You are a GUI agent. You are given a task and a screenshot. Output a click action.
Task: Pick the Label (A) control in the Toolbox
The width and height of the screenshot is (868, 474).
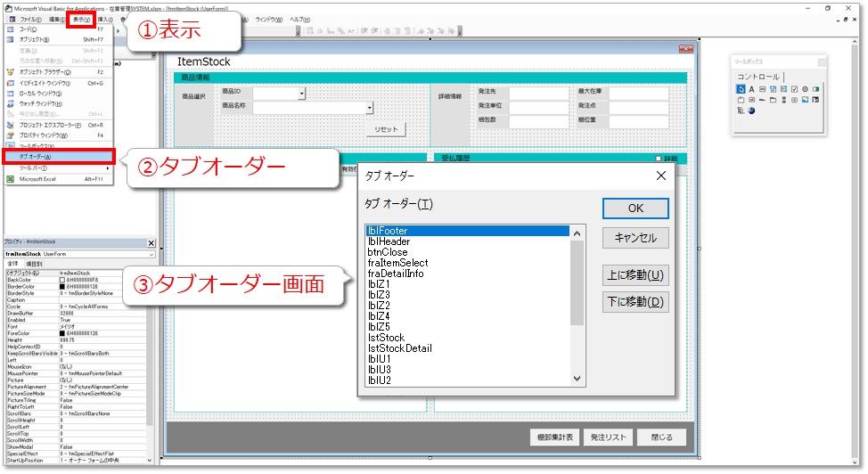click(x=752, y=89)
